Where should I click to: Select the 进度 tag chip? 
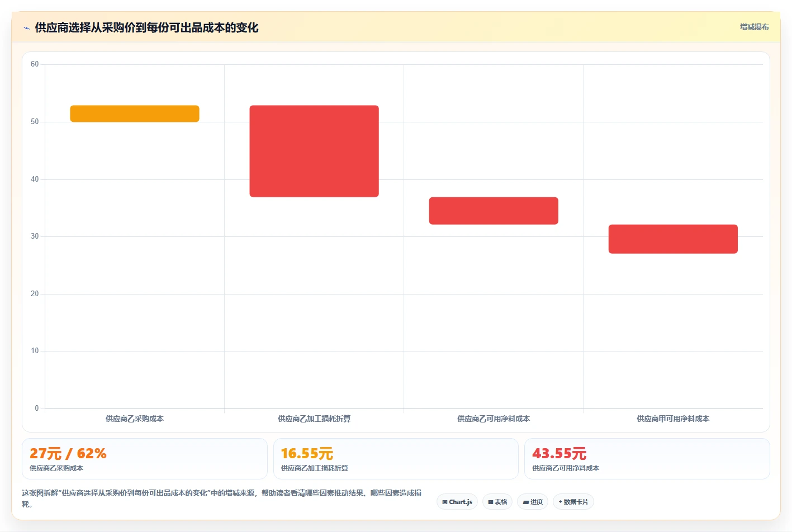point(533,502)
